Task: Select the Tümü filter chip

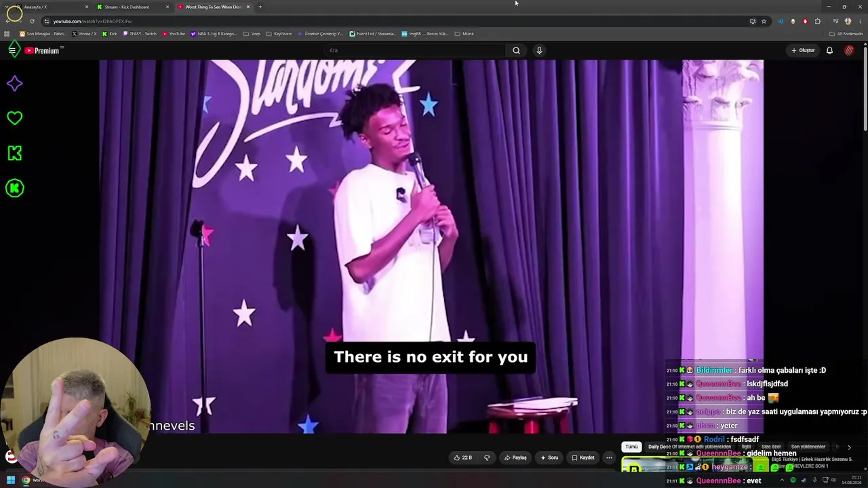Action: [x=631, y=447]
